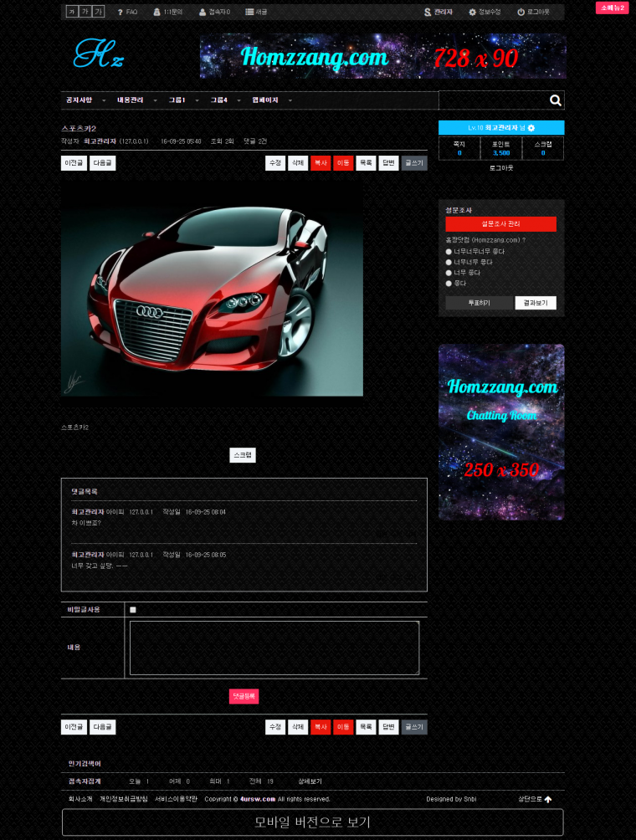Open the 관리자 admin link in top bar
Image resolution: width=636 pixels, height=840 pixels.
pyautogui.click(x=428, y=13)
